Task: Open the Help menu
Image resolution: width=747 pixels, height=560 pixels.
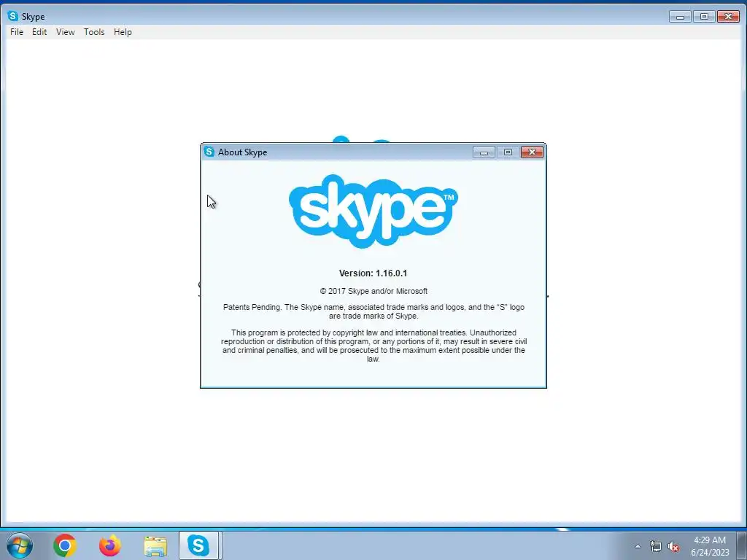Action: coord(123,32)
